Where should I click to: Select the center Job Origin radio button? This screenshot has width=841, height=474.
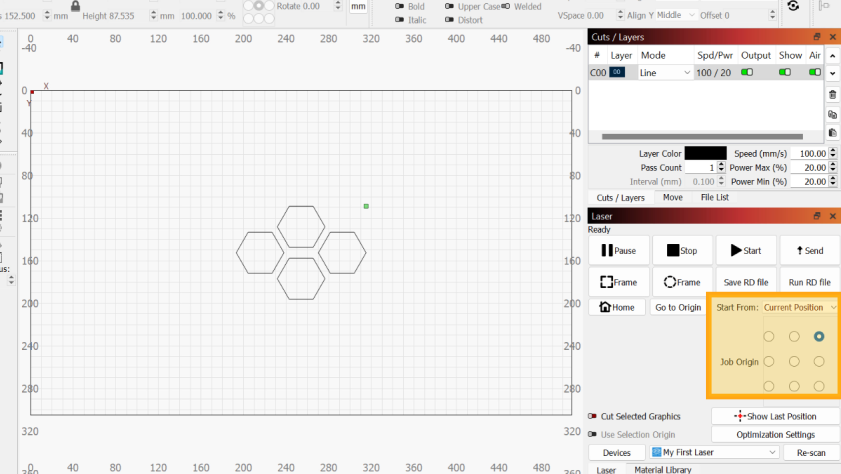click(794, 361)
